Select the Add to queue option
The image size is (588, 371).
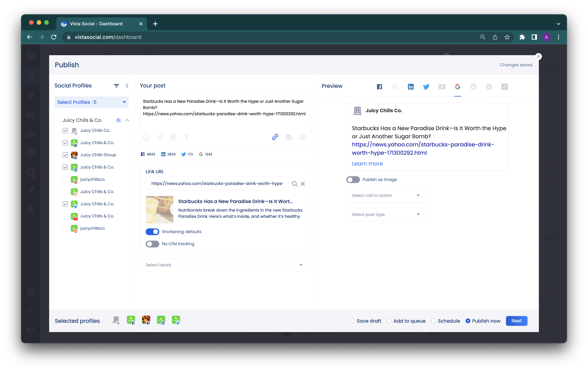(389, 321)
